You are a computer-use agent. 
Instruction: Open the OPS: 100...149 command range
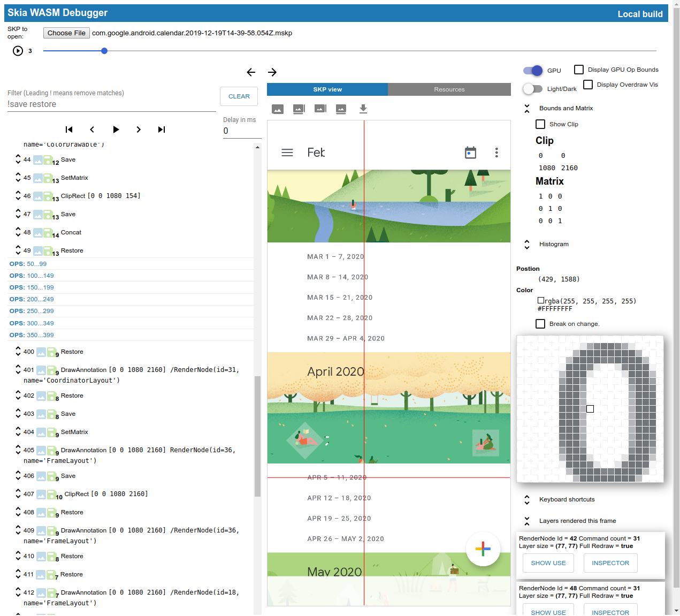pyautogui.click(x=32, y=276)
